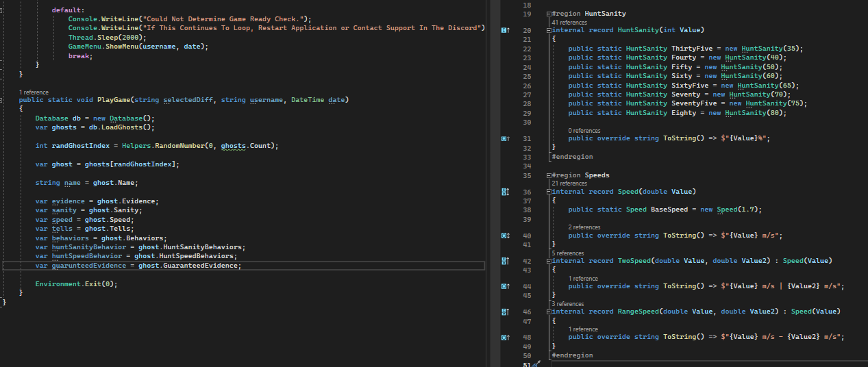Click Thread.Sleep(2000) statement
The image size is (868, 367).
108,37
